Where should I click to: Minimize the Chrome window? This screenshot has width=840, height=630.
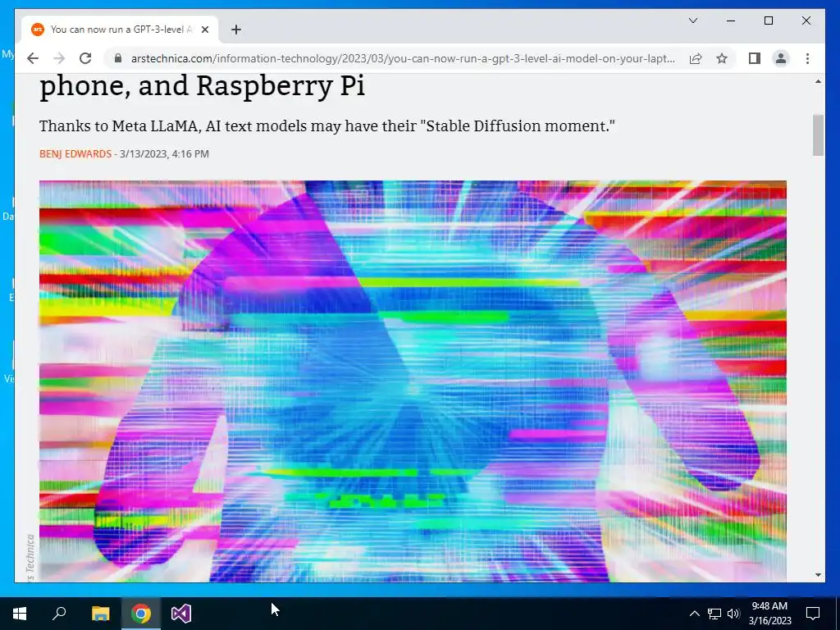click(x=731, y=21)
